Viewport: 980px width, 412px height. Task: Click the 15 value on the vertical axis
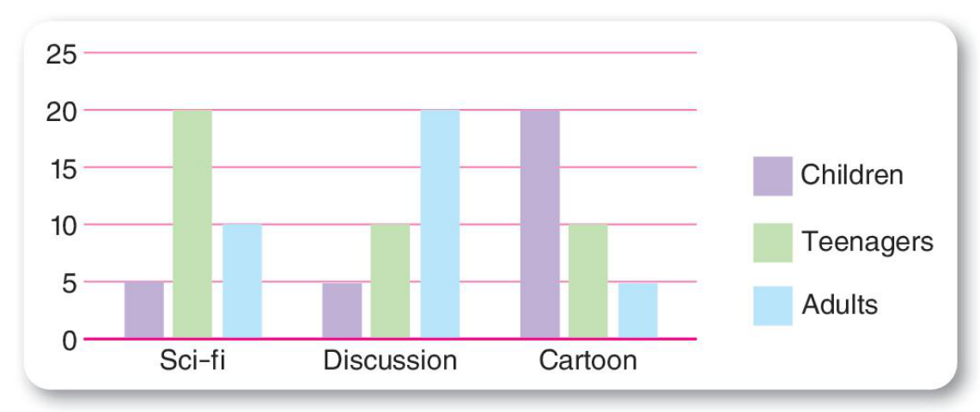pyautogui.click(x=61, y=168)
